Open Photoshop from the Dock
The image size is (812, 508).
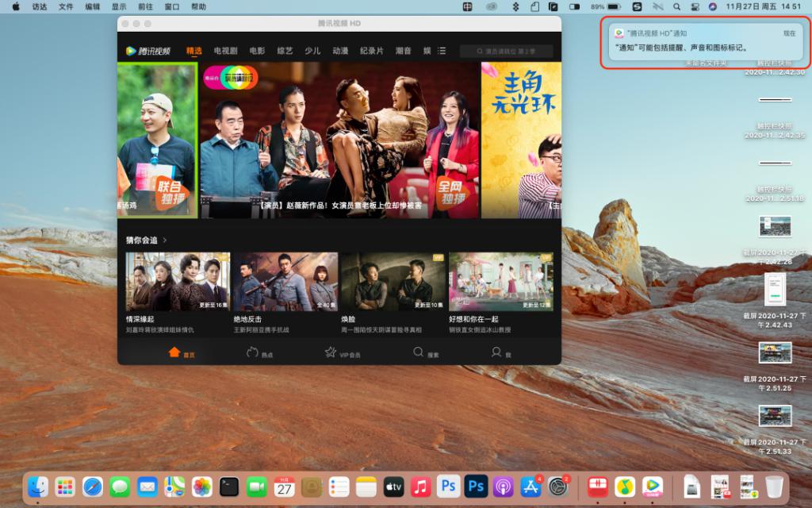click(x=446, y=487)
